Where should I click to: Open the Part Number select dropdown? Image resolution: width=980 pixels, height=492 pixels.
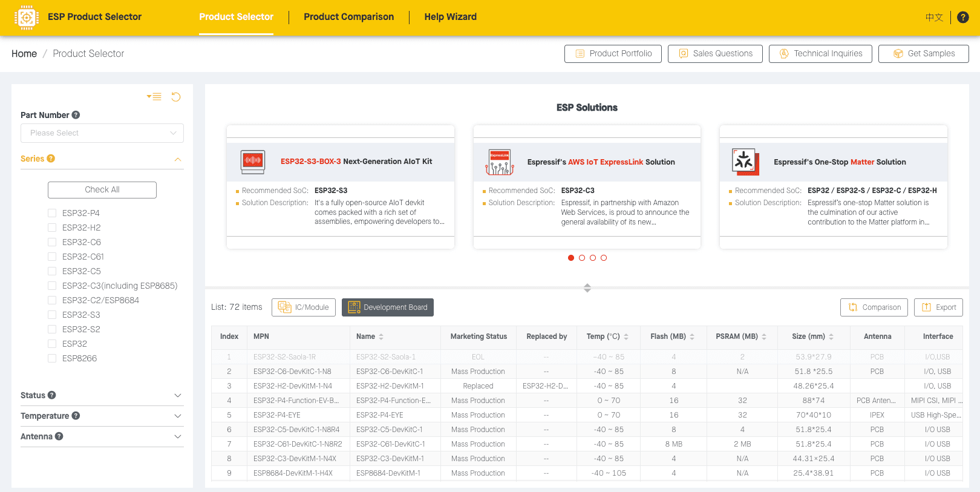coord(102,133)
